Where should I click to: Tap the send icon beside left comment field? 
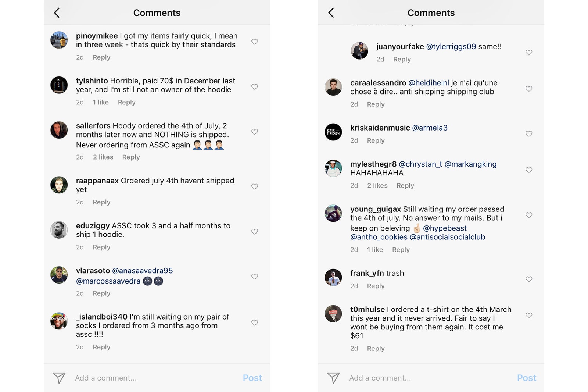click(59, 378)
